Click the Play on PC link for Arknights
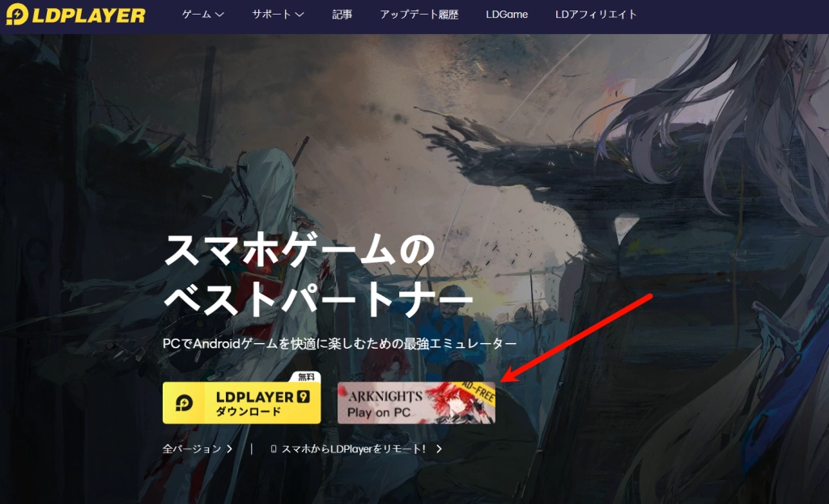The height and width of the screenshot is (504, 829). [x=378, y=412]
